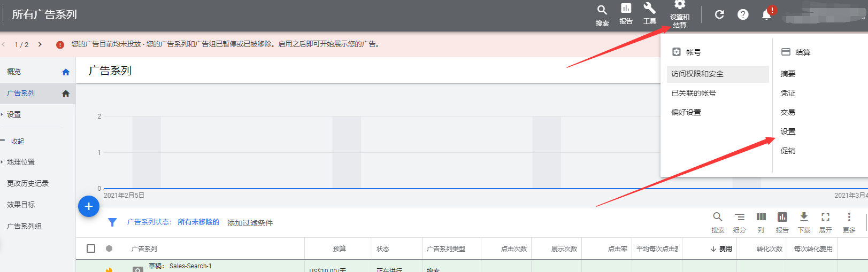Open the 报告 reports icon in header

click(626, 9)
